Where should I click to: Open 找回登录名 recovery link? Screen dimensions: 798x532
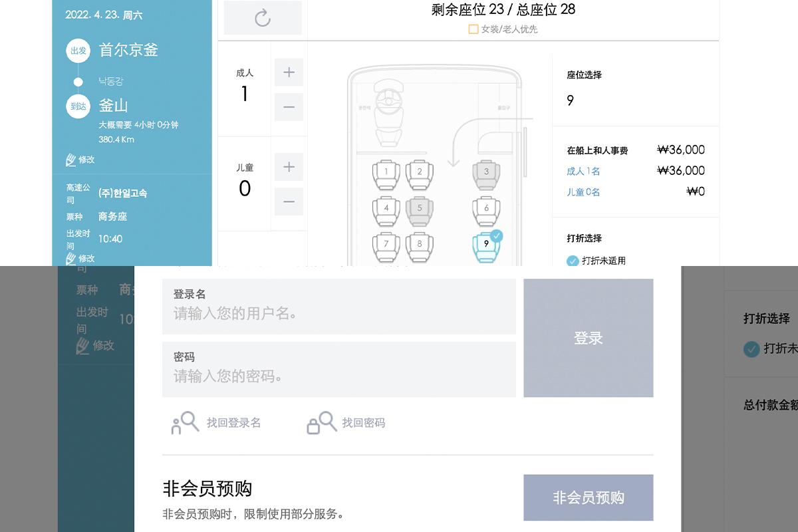216,423
